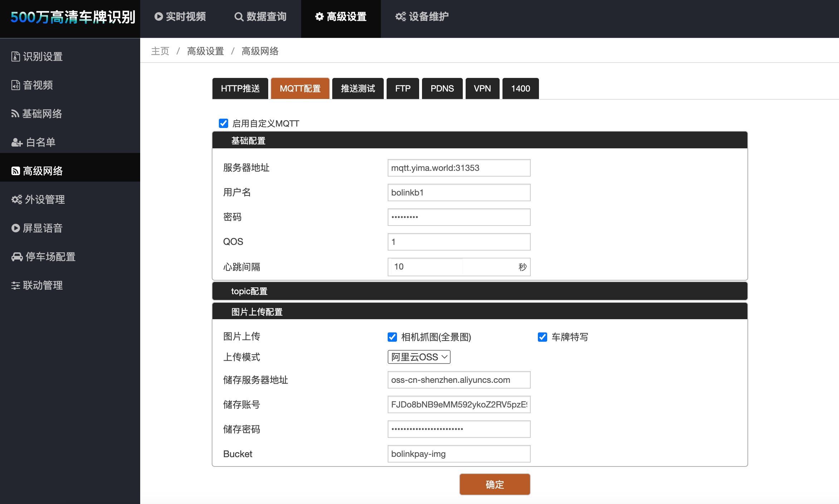Click the 停车场配置 car icon
839x504 pixels.
(17, 257)
